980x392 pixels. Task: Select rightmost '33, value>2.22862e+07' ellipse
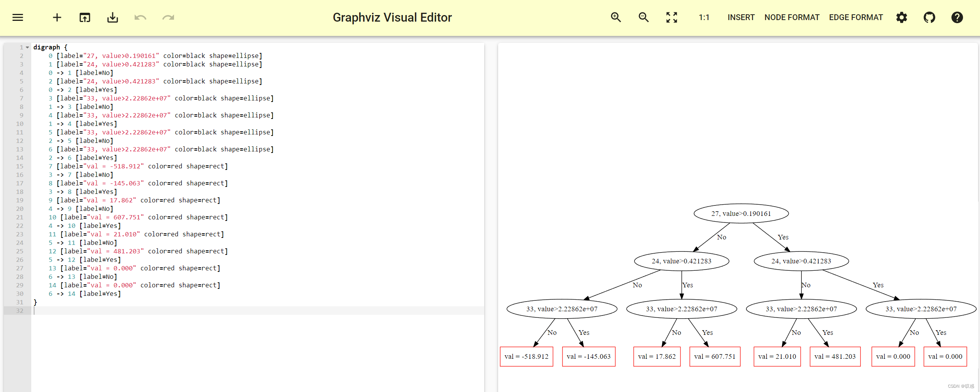click(x=921, y=309)
